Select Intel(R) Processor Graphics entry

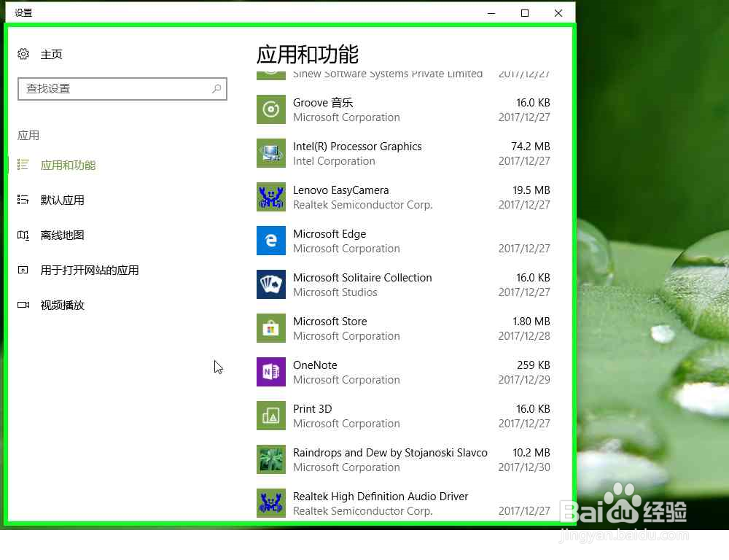pos(404,153)
